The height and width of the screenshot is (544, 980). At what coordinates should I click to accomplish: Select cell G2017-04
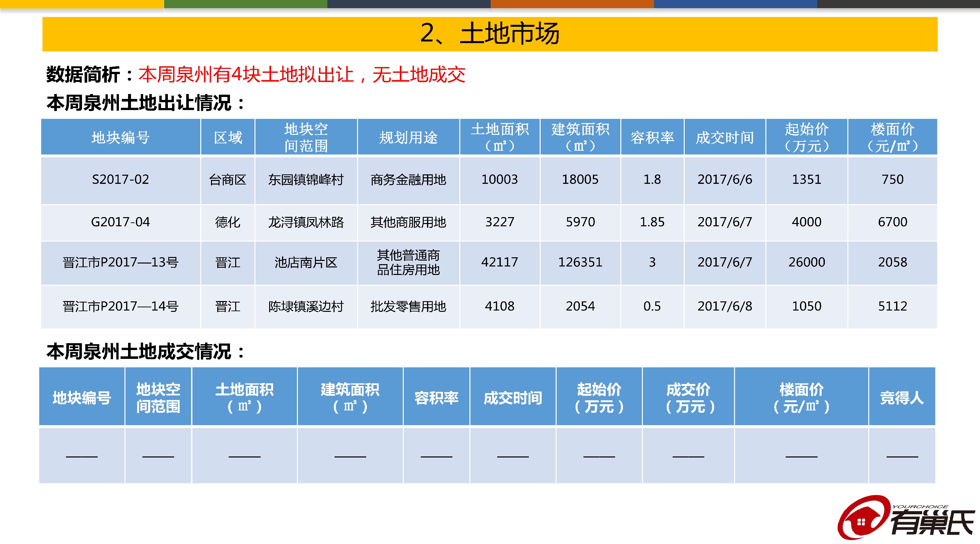click(x=121, y=222)
